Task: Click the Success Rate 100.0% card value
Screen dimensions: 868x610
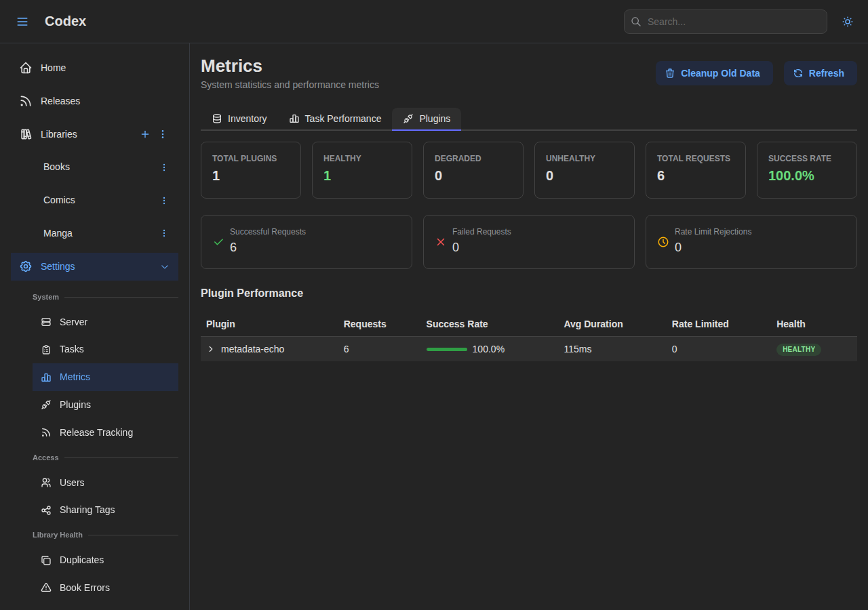Action: pyautogui.click(x=791, y=176)
